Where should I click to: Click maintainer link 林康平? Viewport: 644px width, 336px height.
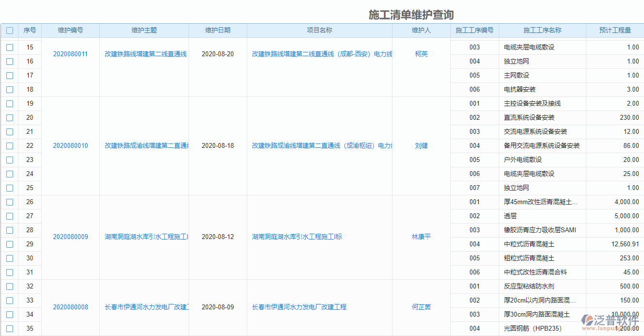point(421,237)
